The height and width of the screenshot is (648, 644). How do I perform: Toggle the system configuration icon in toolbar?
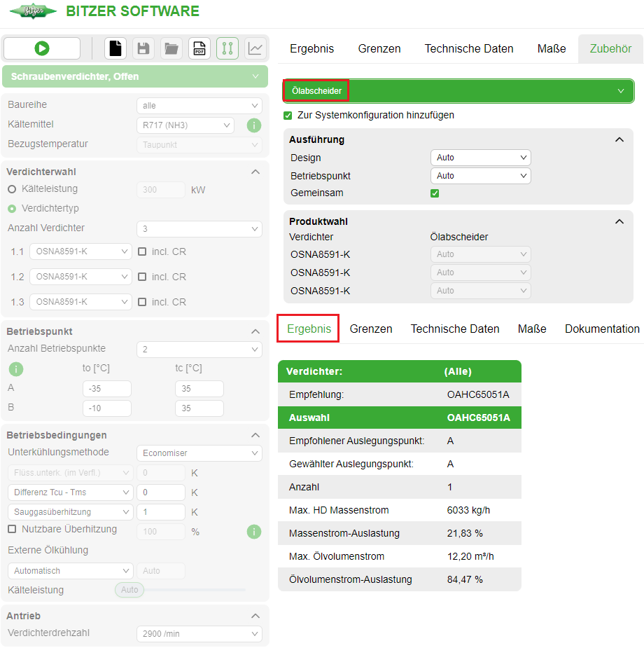click(227, 48)
